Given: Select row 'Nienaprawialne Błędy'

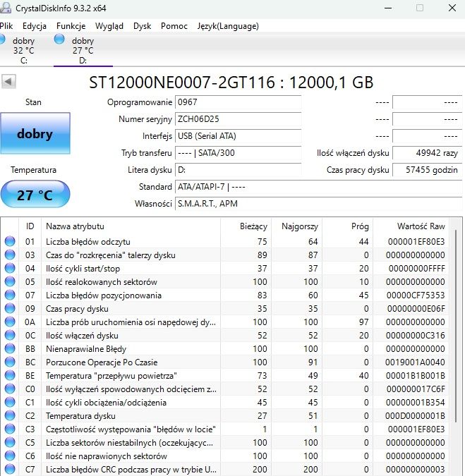Looking at the screenshot, I should pos(225,349).
